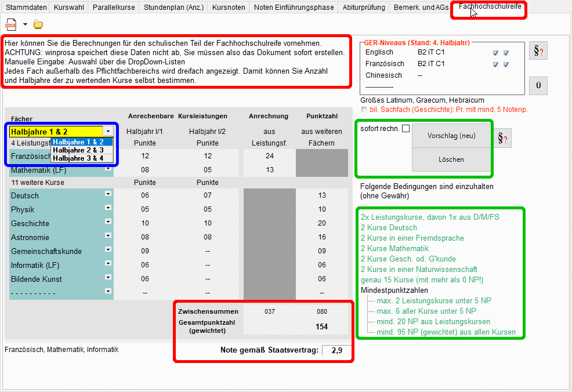Toggle the second Französisch GER checkbox
The width and height of the screenshot is (572, 392).
pos(506,64)
